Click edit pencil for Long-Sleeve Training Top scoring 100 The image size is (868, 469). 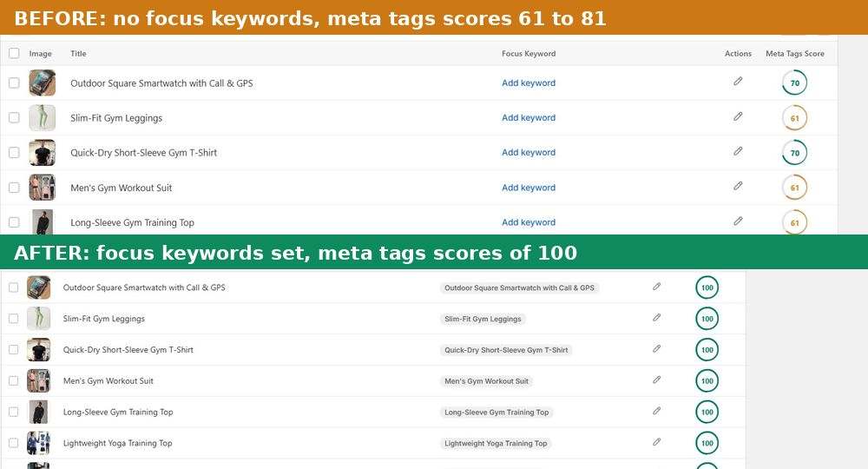coord(656,411)
